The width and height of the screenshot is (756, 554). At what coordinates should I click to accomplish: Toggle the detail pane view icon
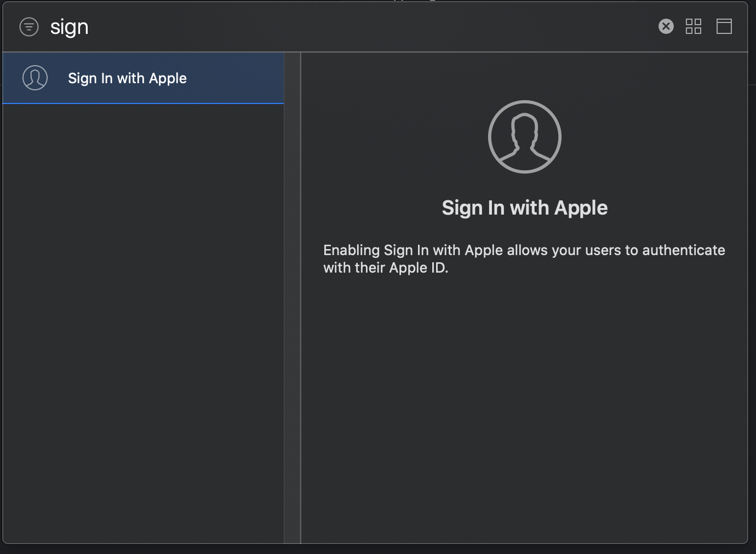point(724,26)
